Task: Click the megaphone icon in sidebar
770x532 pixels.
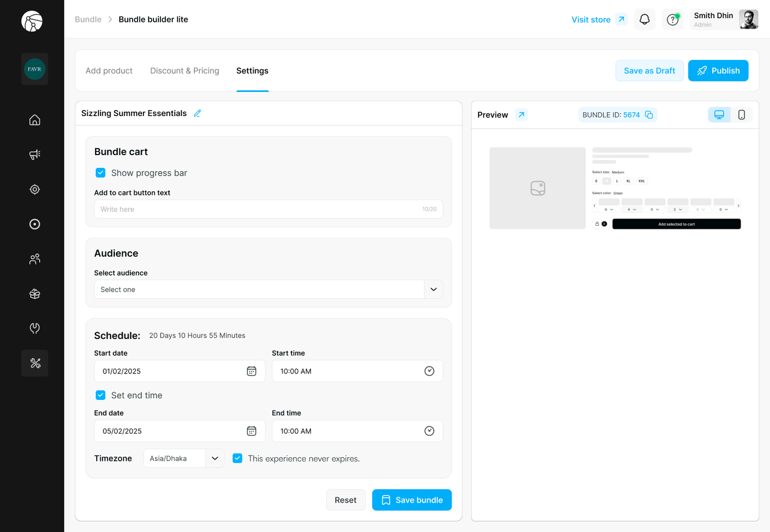Action: 35,155
